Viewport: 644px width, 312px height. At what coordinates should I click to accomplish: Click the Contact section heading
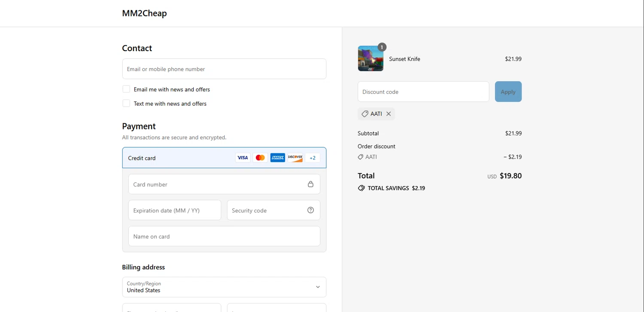(x=137, y=48)
